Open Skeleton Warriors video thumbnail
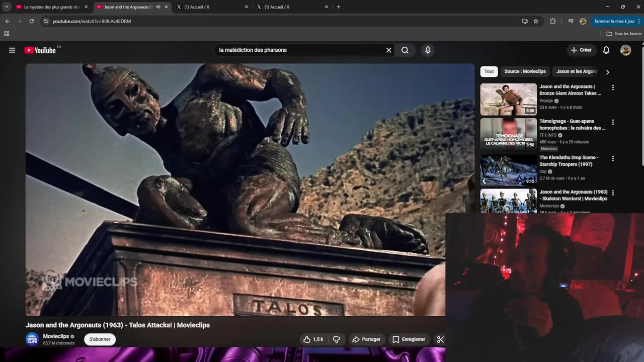 coord(508,201)
